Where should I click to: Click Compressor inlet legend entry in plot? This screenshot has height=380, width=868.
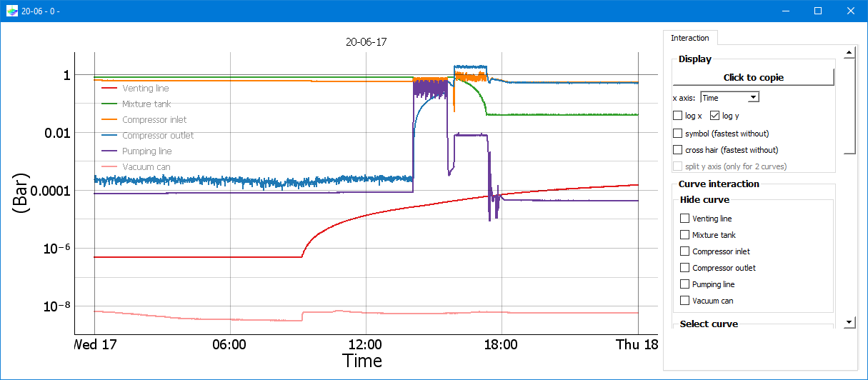[144, 120]
